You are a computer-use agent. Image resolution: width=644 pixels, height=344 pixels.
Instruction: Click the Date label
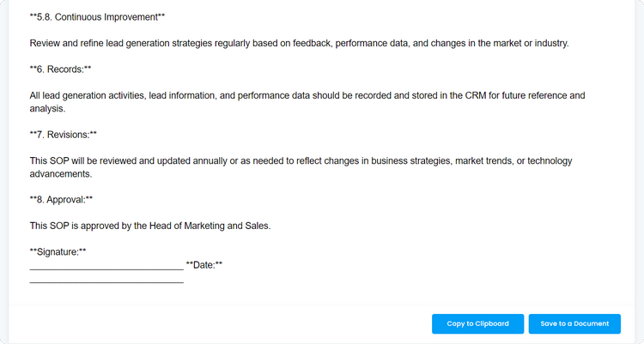(x=204, y=265)
